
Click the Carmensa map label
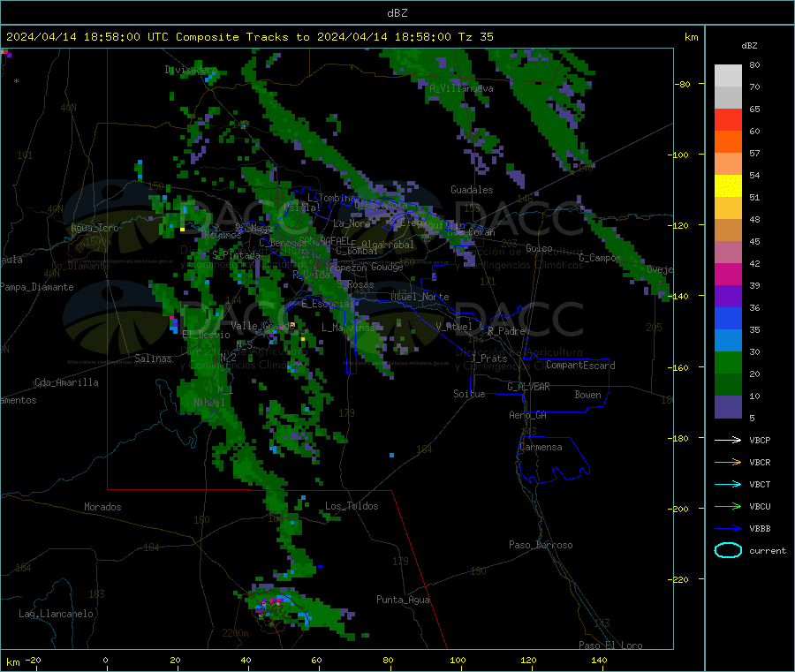tap(541, 448)
